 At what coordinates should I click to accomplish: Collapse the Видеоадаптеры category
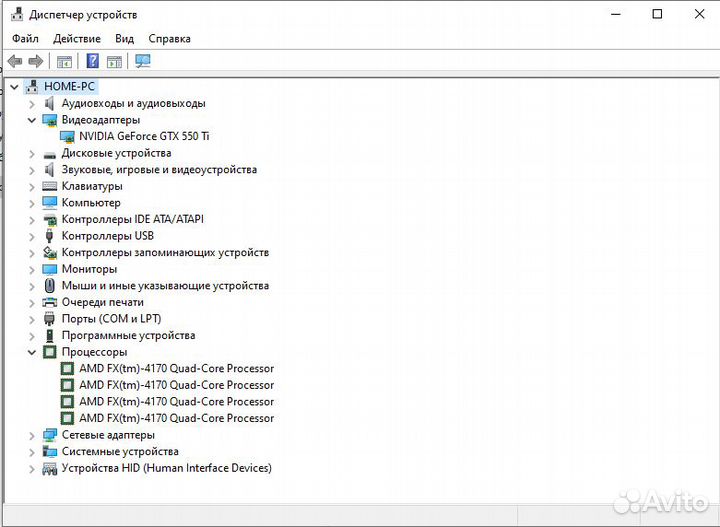pos(32,120)
